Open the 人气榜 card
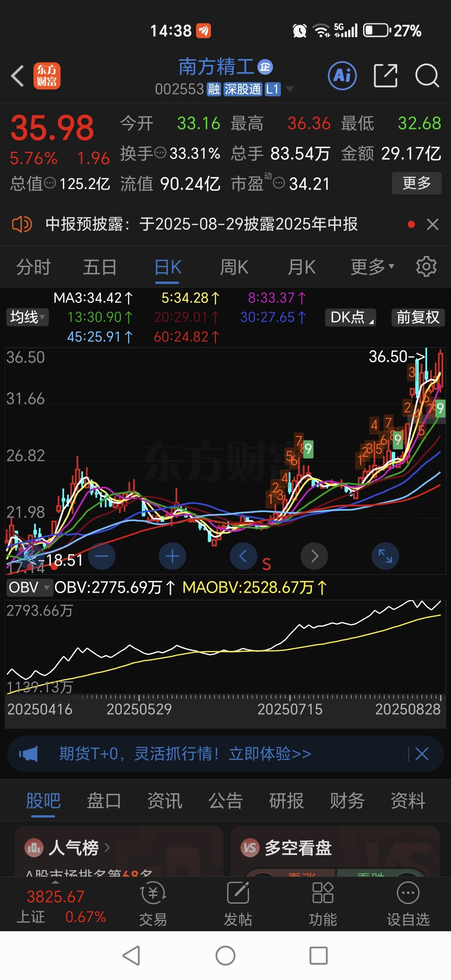 point(119,851)
